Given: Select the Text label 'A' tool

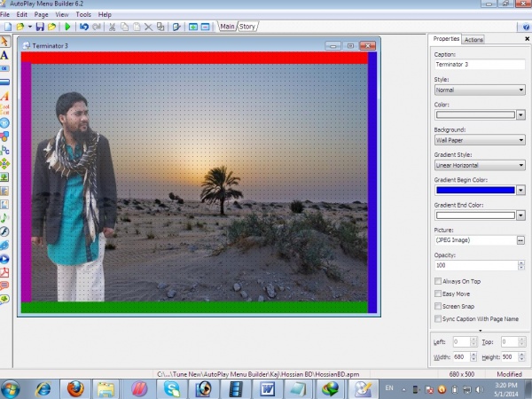Looking at the screenshot, I should tap(5, 54).
